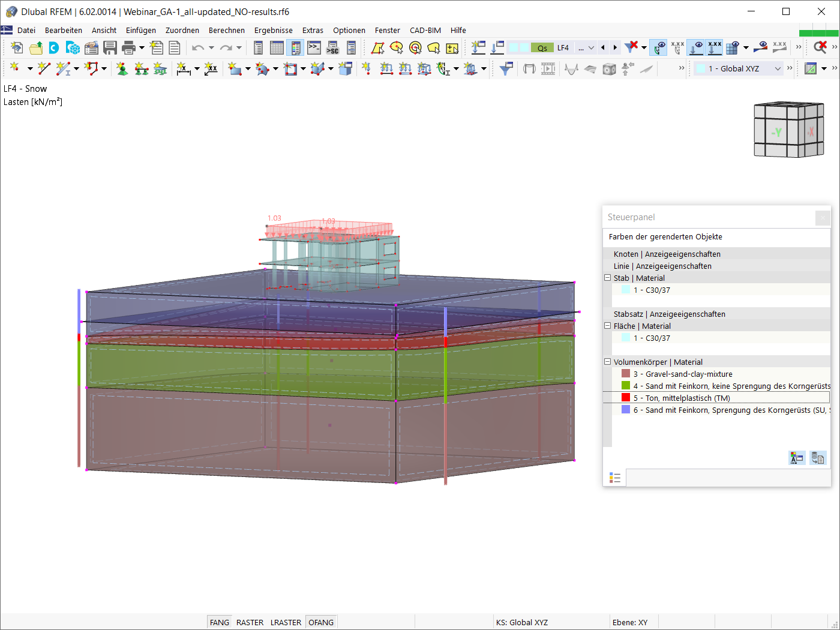
Task: Click the print icon in toolbar
Action: point(128,48)
